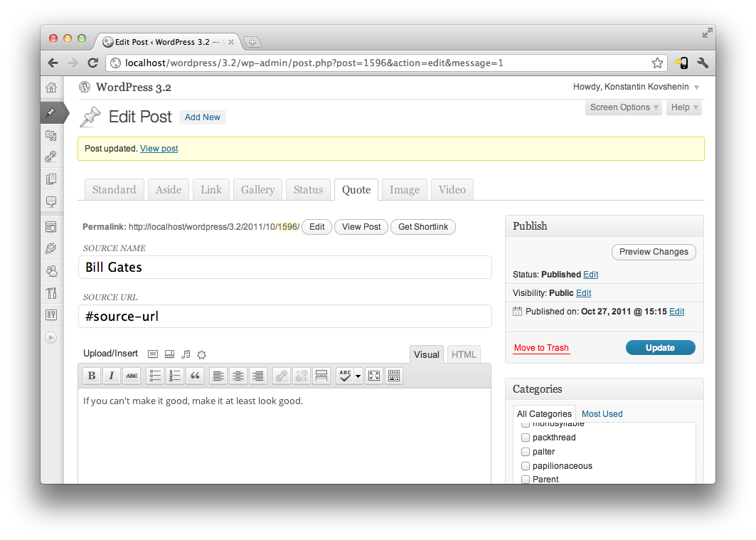Select the Standard post format tab
Screen dimensions: 756x540
(115, 189)
